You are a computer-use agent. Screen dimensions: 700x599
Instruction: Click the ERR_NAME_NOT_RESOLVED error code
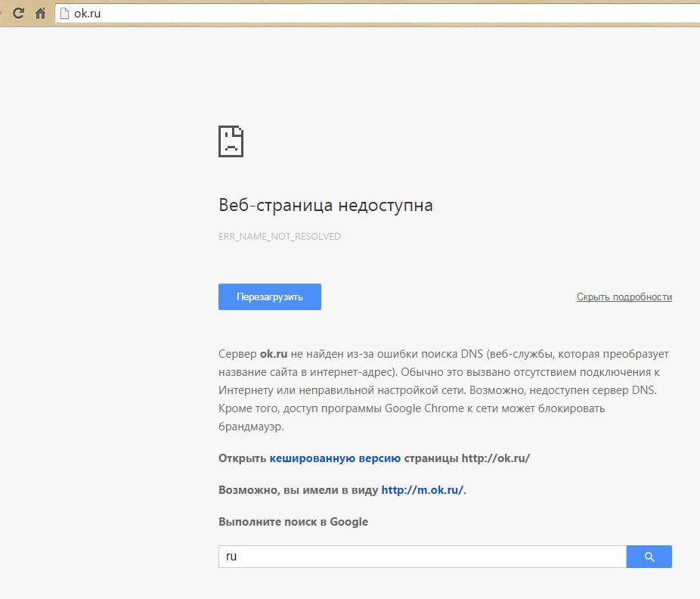(x=280, y=237)
